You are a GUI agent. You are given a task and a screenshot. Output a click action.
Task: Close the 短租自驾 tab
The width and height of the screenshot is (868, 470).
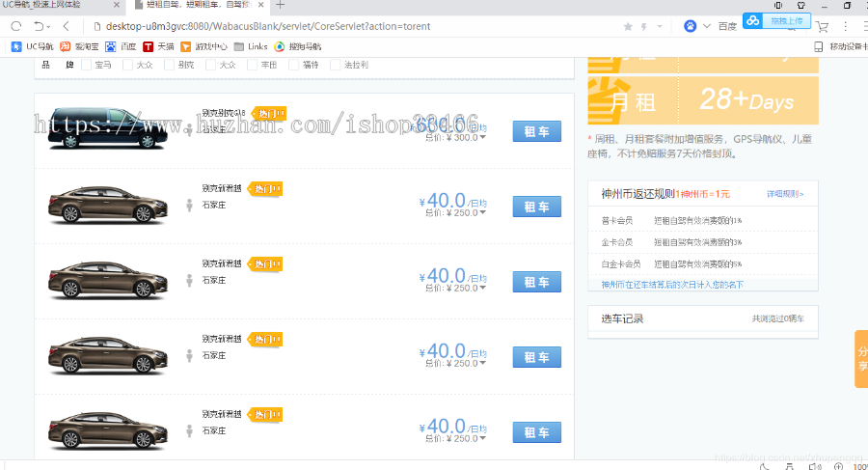[260, 5]
